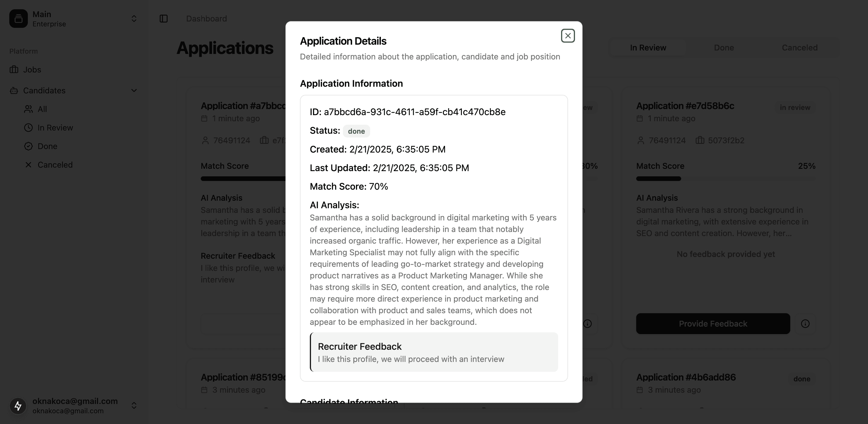Close the Application Details dialog
This screenshot has height=424, width=868.
click(x=568, y=36)
